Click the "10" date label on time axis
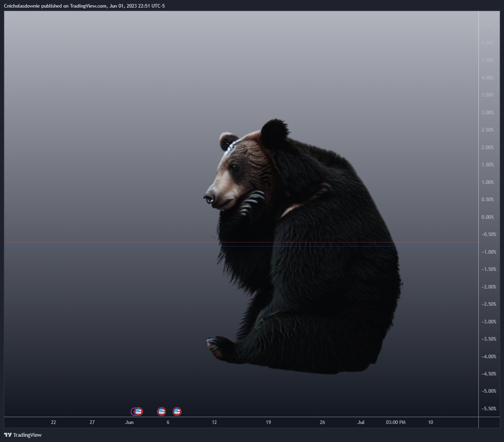Screen dimensions: 504x442 pyautogui.click(x=431, y=422)
